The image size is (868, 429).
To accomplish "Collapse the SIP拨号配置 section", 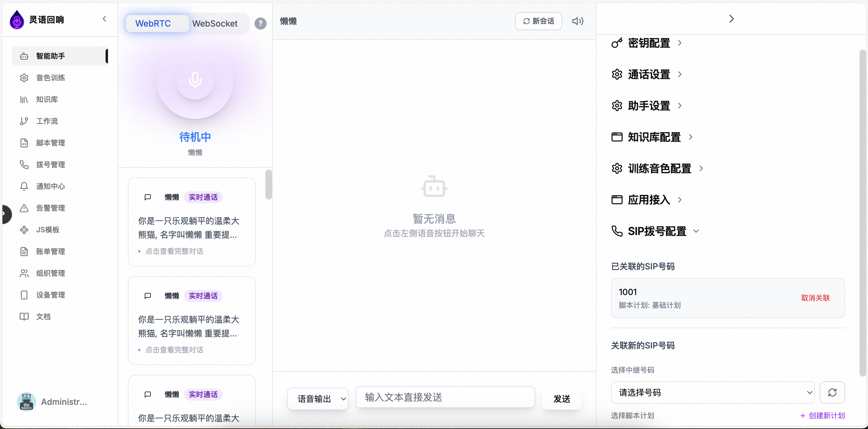I will tap(655, 231).
